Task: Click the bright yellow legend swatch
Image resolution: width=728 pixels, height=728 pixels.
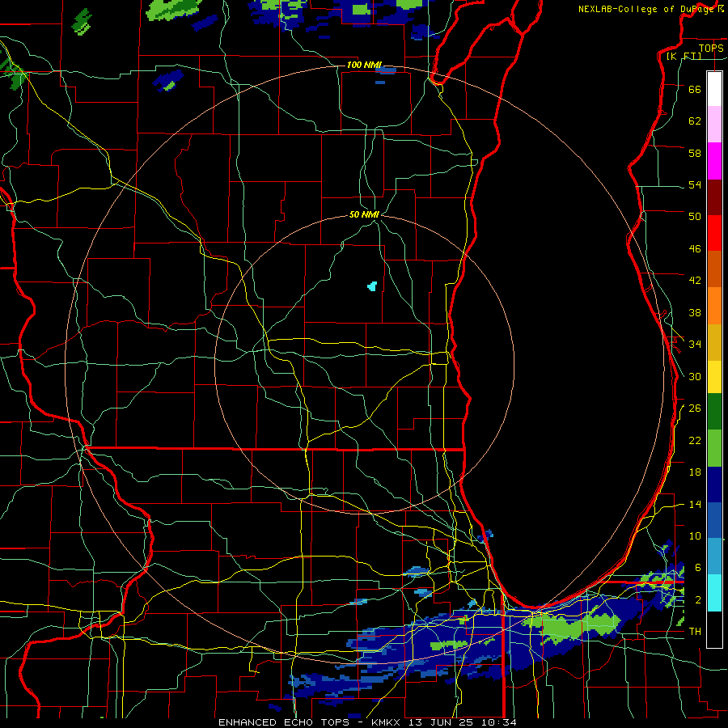Action: click(x=714, y=377)
